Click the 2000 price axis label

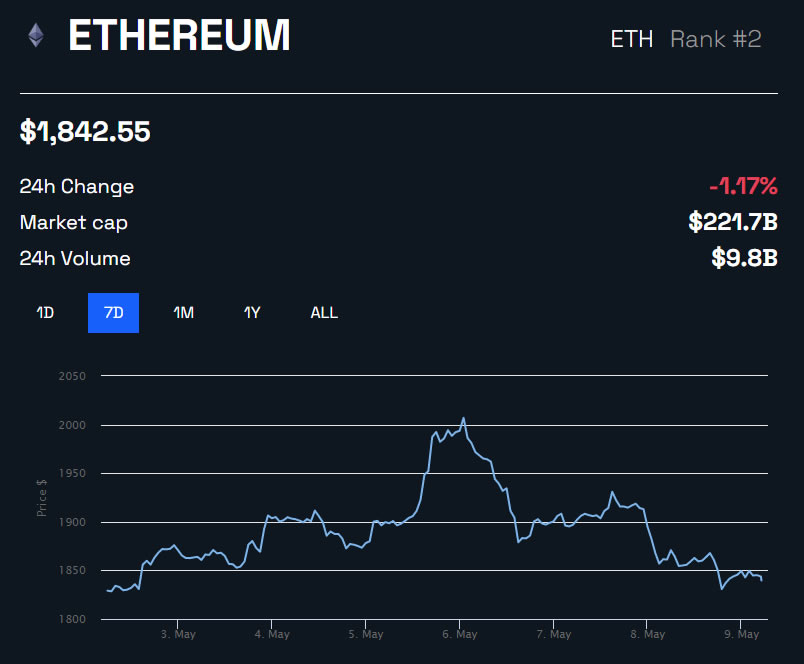(74, 425)
